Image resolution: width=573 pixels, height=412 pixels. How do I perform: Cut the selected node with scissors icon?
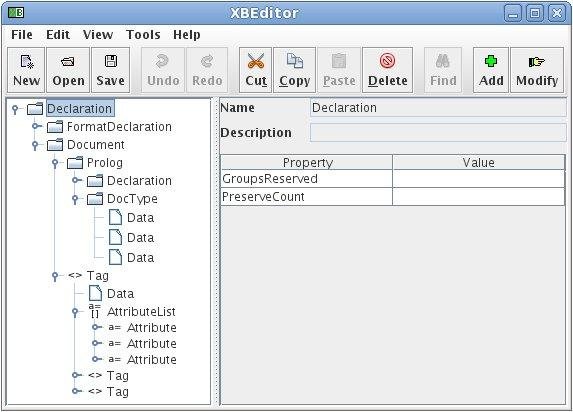coord(255,70)
